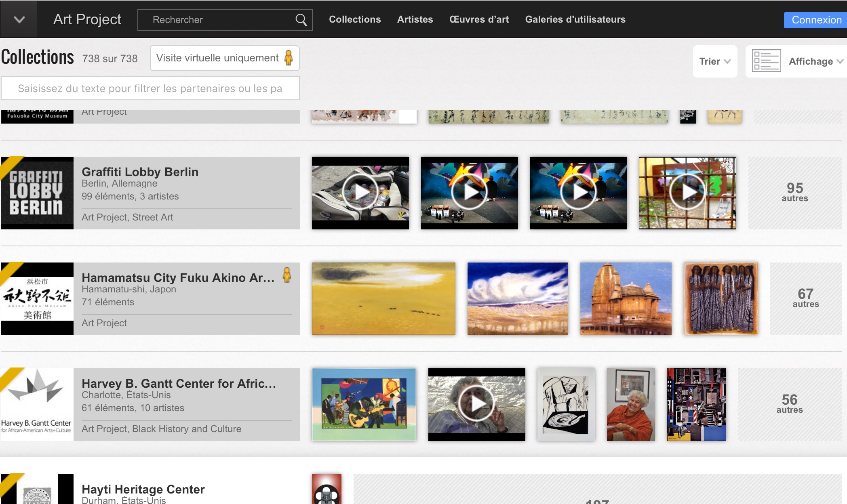Click the Graffiti Lobby Berlin logo
This screenshot has width=847, height=504.
pyautogui.click(x=37, y=193)
